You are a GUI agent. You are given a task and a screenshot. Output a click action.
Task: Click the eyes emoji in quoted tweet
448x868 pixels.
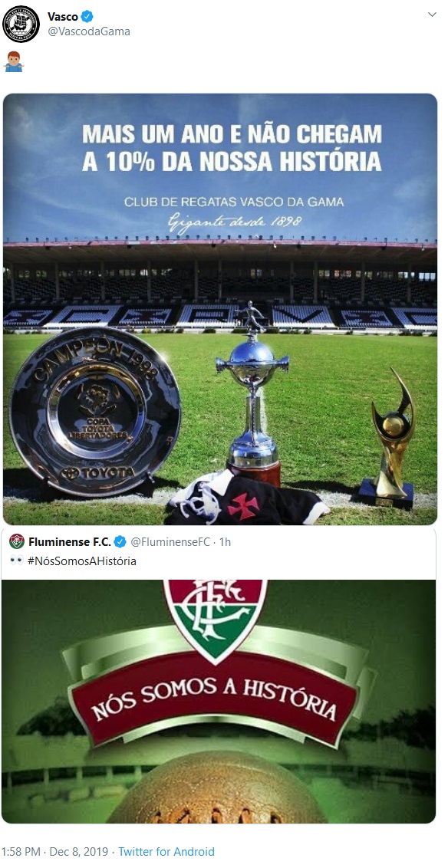pyautogui.click(x=17, y=561)
